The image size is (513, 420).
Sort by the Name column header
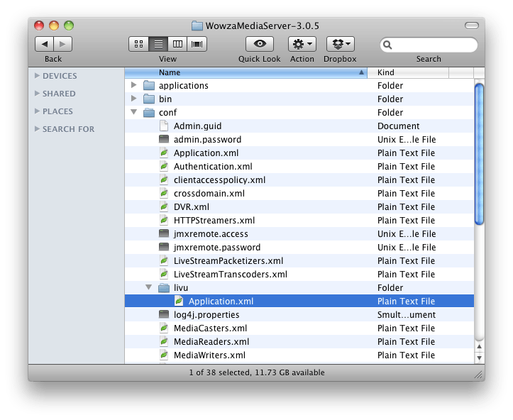point(245,72)
